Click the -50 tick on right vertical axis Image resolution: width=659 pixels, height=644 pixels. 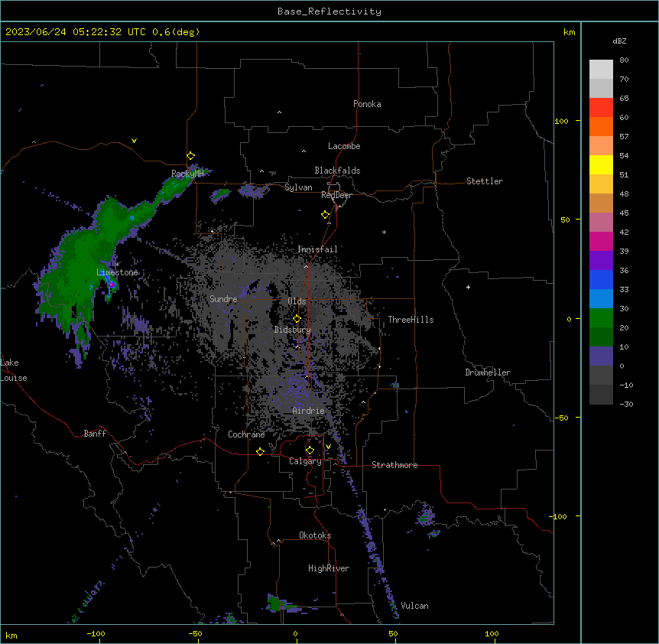click(x=561, y=418)
